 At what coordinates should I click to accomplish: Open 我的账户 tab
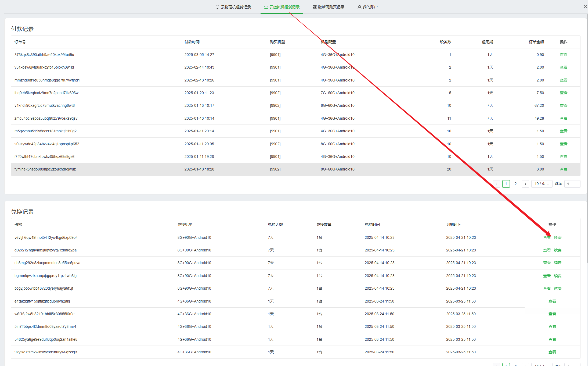point(367,7)
